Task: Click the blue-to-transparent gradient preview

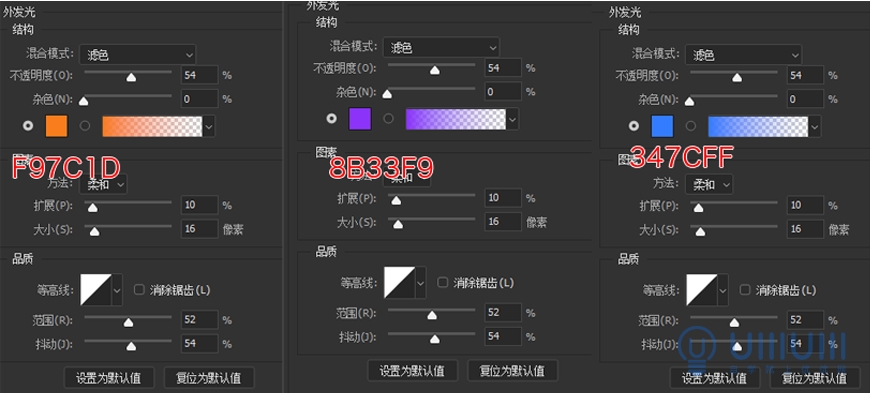Action: 758,127
